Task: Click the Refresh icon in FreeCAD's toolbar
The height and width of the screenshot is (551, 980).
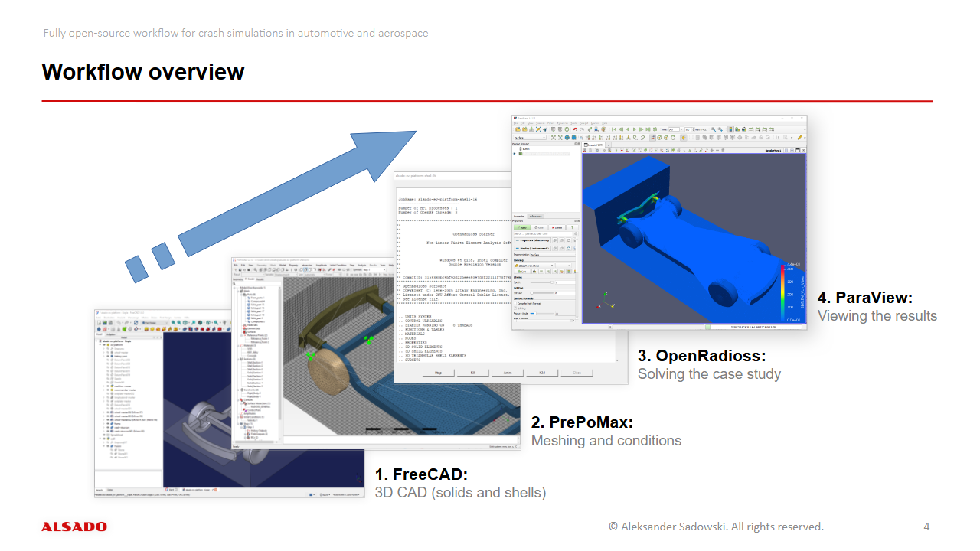Action: [x=136, y=323]
